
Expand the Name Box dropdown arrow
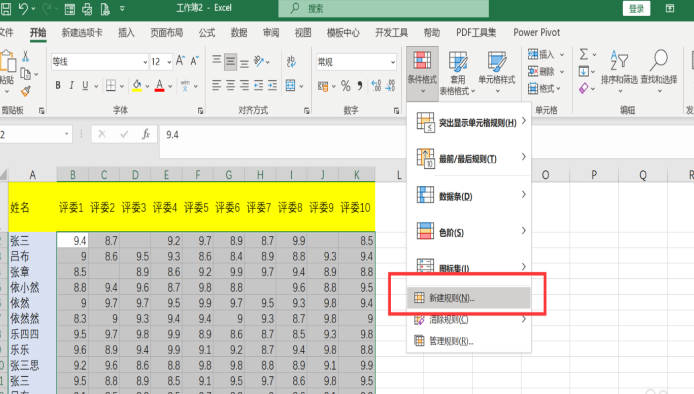pos(66,134)
